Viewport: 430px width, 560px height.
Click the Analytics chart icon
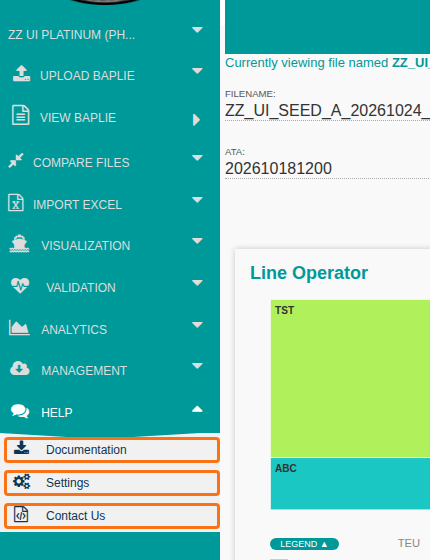[19, 328]
